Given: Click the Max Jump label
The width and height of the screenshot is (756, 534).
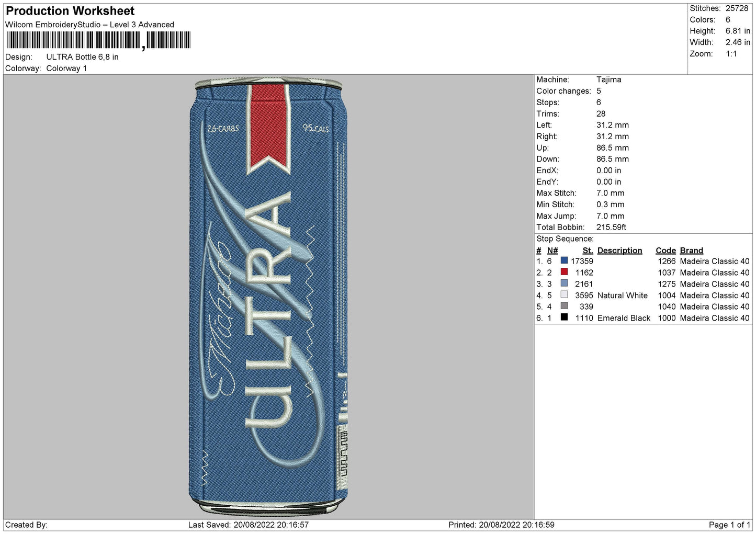Looking at the screenshot, I should [x=556, y=216].
